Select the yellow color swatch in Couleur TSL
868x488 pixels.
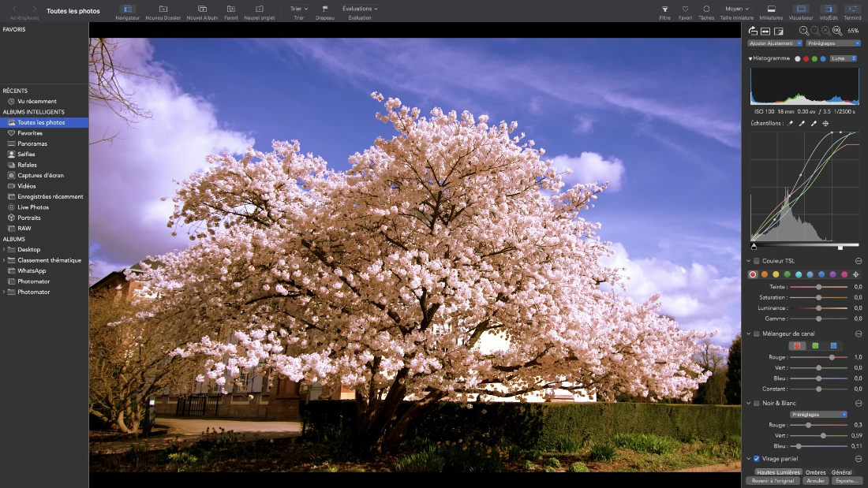(776, 274)
